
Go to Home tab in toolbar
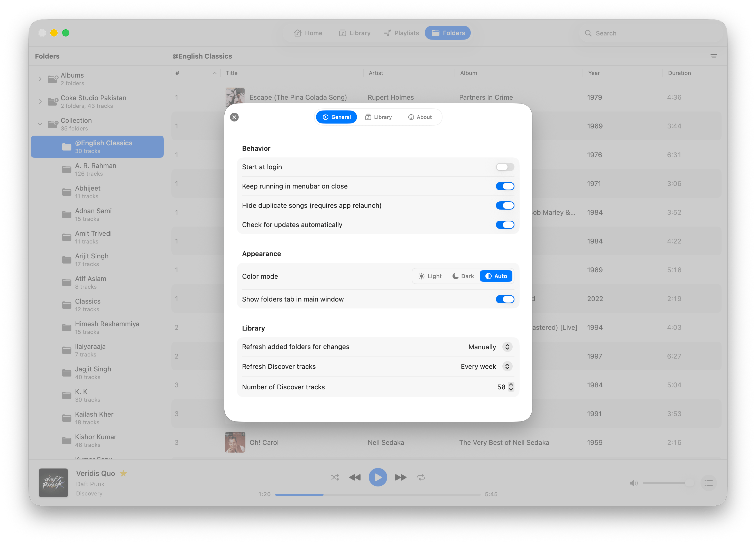pos(308,33)
